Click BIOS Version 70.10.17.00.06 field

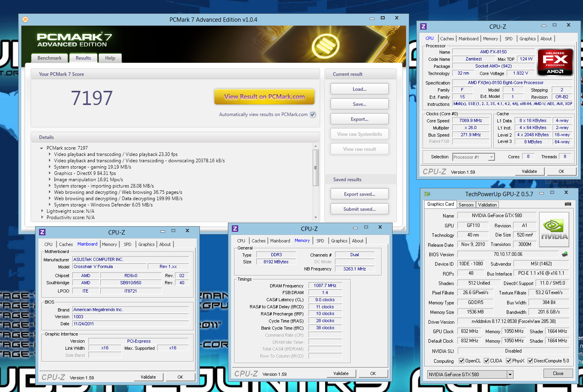(x=508, y=254)
